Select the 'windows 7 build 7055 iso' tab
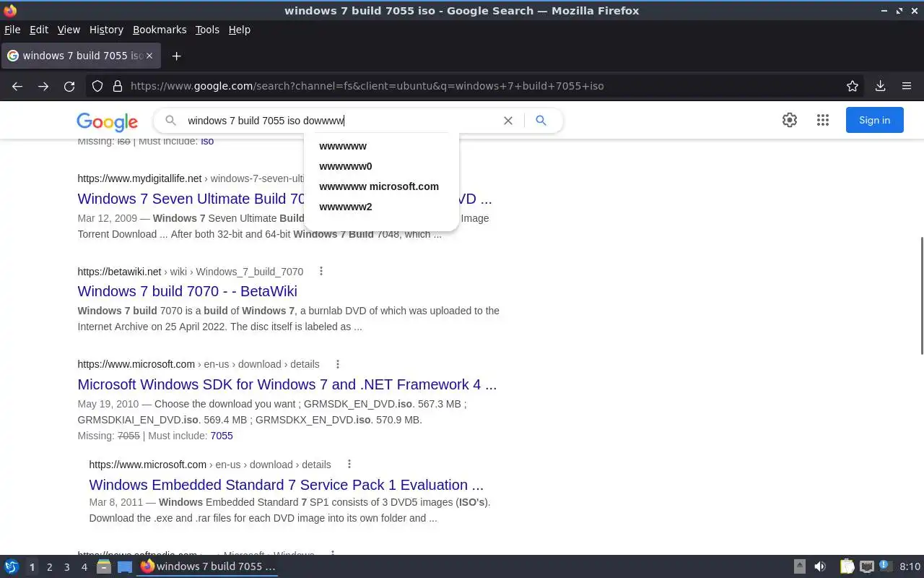Viewport: 924px width, 578px height. (81, 56)
